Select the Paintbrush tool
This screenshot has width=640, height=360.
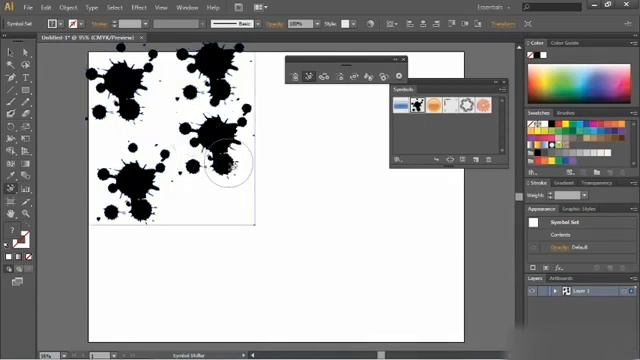pyautogui.click(x=11, y=102)
